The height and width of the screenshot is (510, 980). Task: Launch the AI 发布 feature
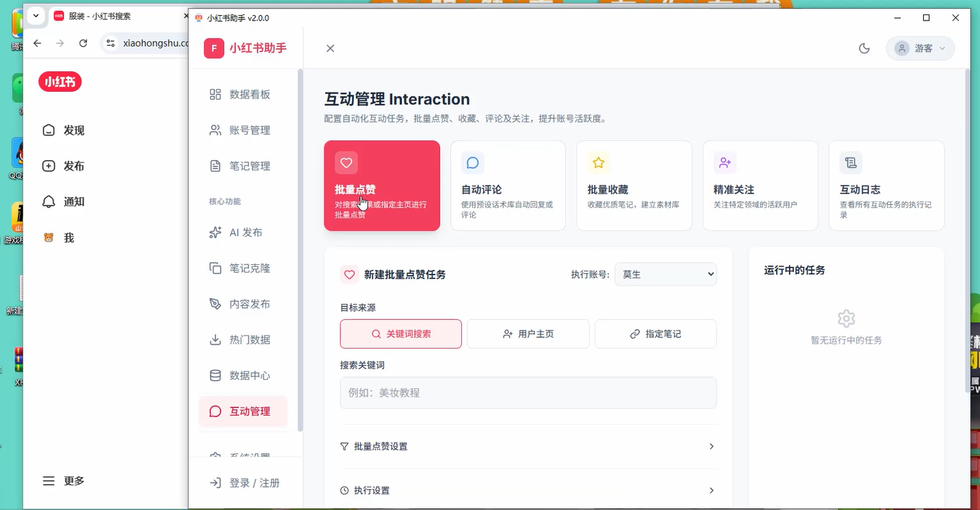click(x=245, y=232)
